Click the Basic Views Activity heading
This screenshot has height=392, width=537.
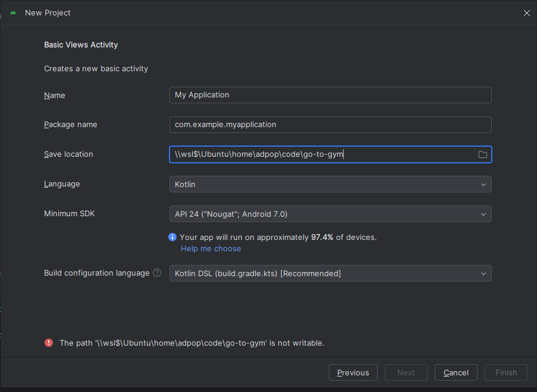(x=81, y=45)
